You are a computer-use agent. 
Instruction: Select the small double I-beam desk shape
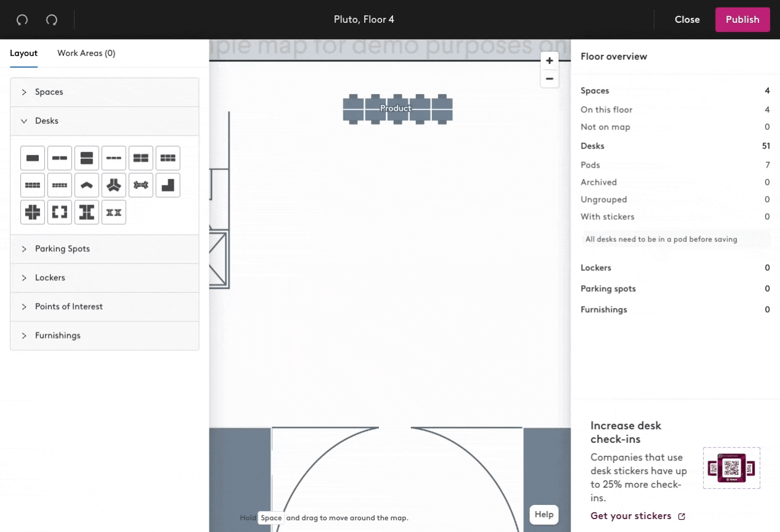tap(114, 212)
